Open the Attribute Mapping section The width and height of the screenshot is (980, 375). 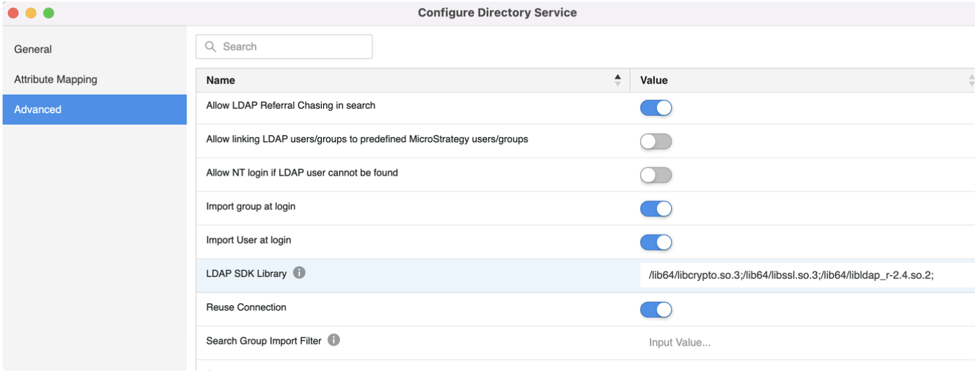[55, 79]
